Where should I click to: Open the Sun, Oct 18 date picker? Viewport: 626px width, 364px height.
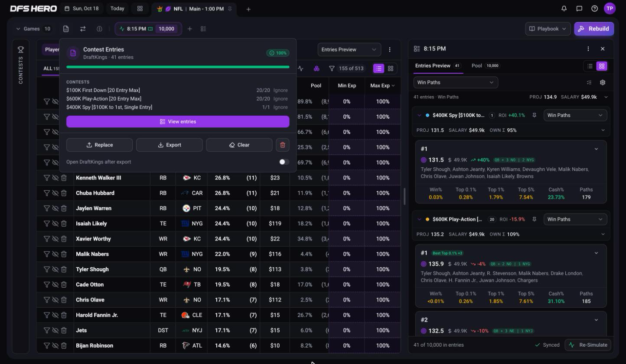82,8
